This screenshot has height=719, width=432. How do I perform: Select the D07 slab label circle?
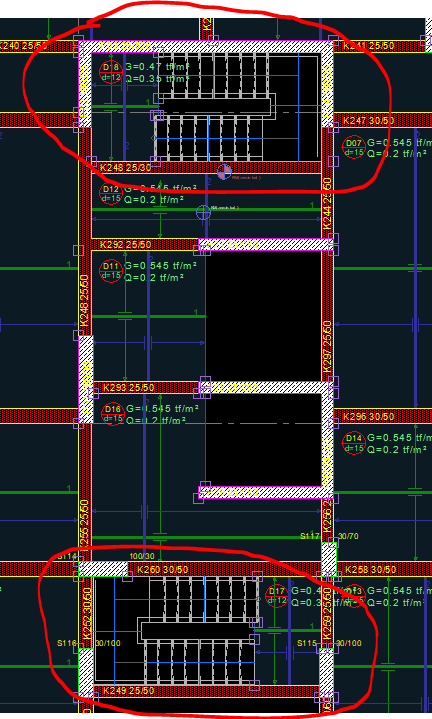[x=354, y=147]
